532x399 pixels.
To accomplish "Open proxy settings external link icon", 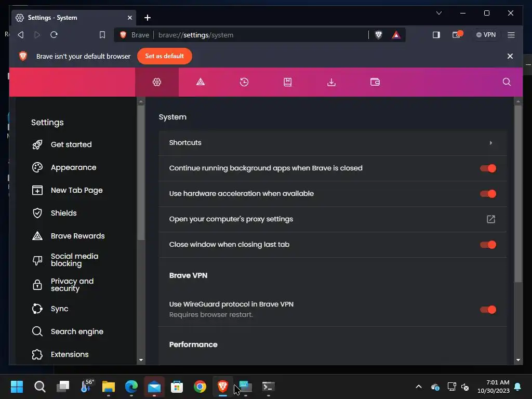I will click(x=490, y=219).
